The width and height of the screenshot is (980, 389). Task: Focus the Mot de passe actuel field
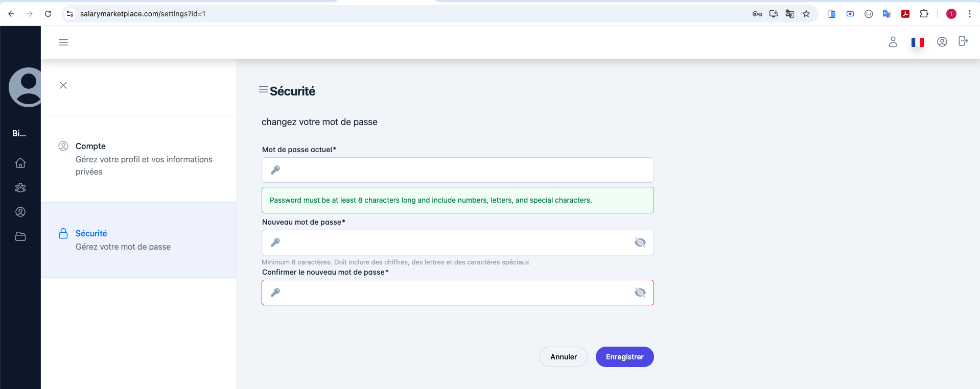(x=457, y=170)
